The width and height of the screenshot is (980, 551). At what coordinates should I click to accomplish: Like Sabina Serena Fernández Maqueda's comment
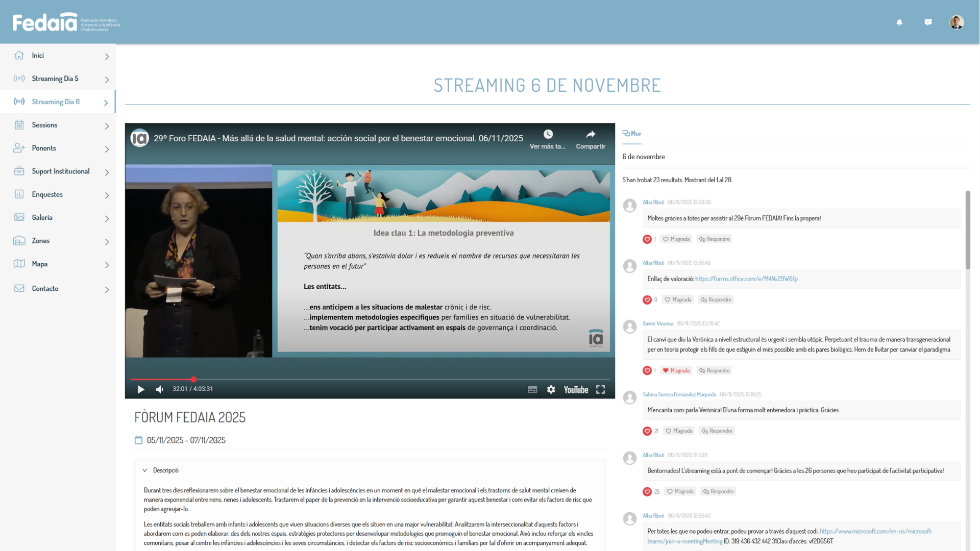coord(679,431)
